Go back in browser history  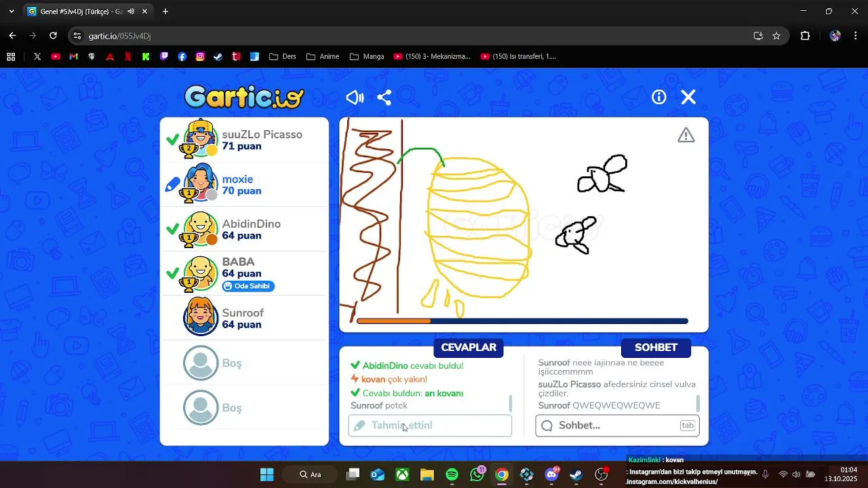coord(12,36)
